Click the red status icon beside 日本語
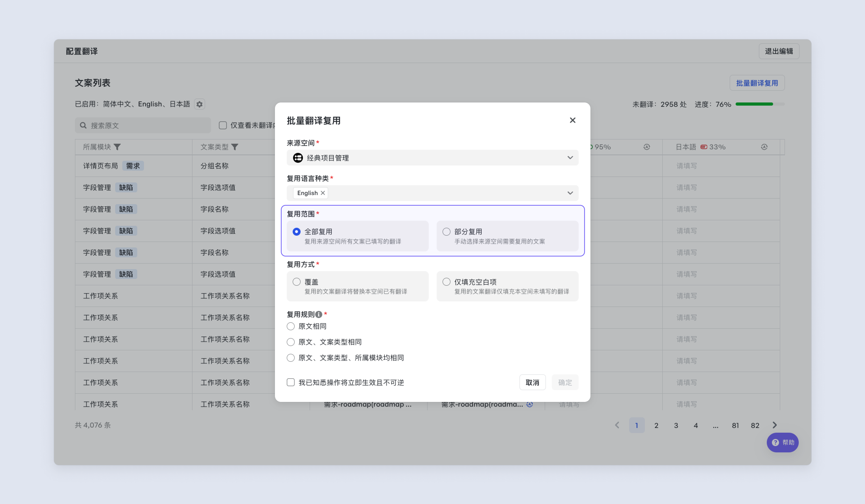Image resolution: width=865 pixels, height=504 pixels. [x=703, y=147]
